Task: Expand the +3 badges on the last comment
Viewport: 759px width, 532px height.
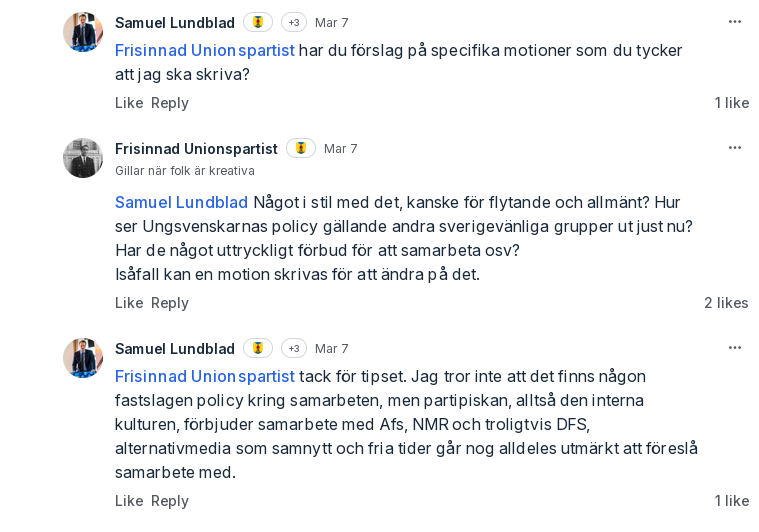Action: click(294, 348)
